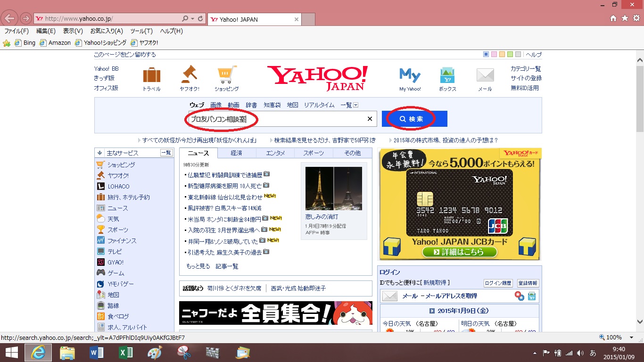This screenshot has width=644, height=362.
Task: Open browser Tools gear icon
Action: pos(636,18)
